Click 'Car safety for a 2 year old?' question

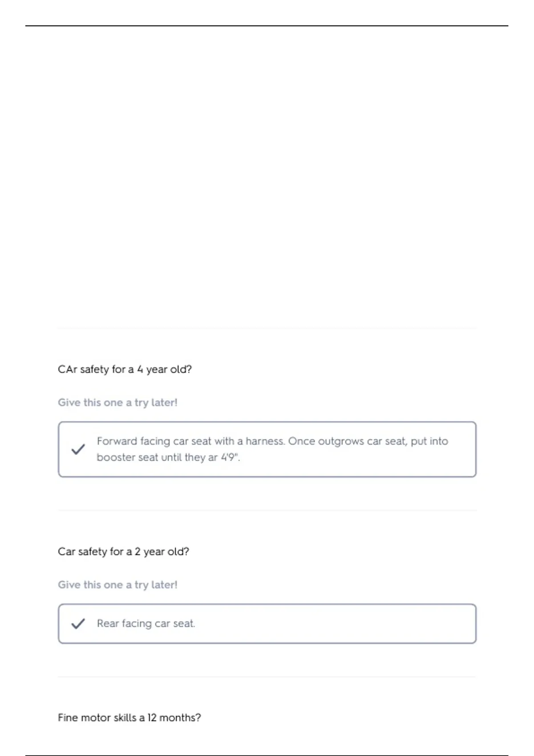coord(123,551)
